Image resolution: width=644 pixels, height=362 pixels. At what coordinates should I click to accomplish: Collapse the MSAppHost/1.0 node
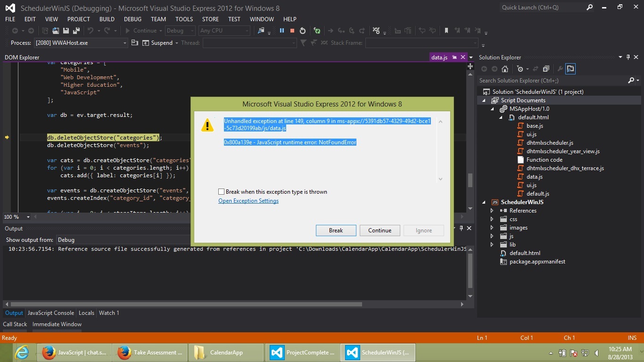(492, 109)
